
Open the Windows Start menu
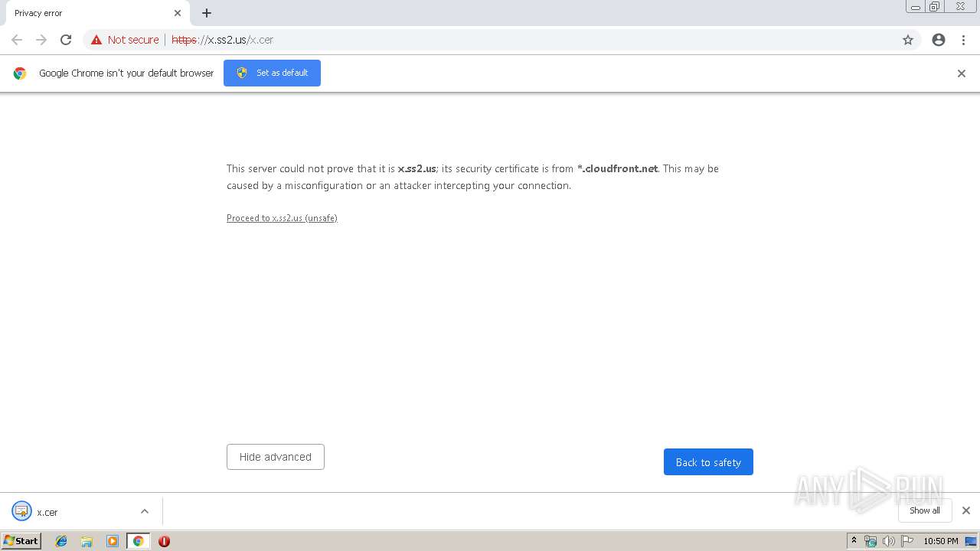21,541
